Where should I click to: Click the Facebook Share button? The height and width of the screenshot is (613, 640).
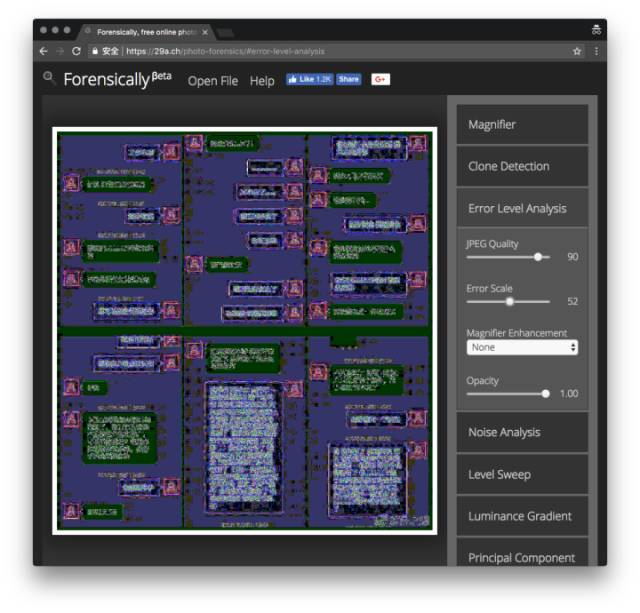click(x=349, y=79)
